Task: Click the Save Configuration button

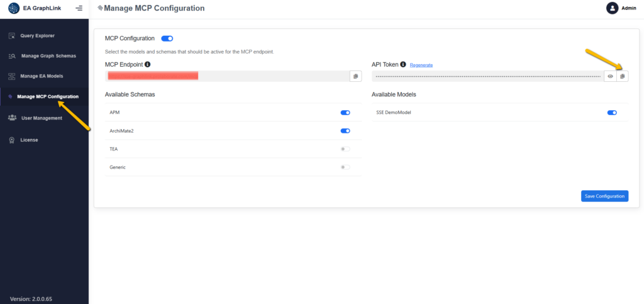Action: click(604, 196)
